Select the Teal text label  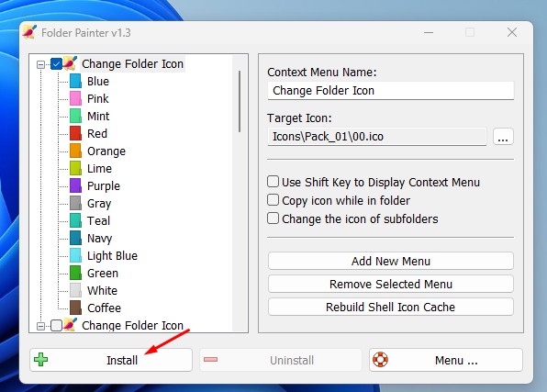[99, 220]
